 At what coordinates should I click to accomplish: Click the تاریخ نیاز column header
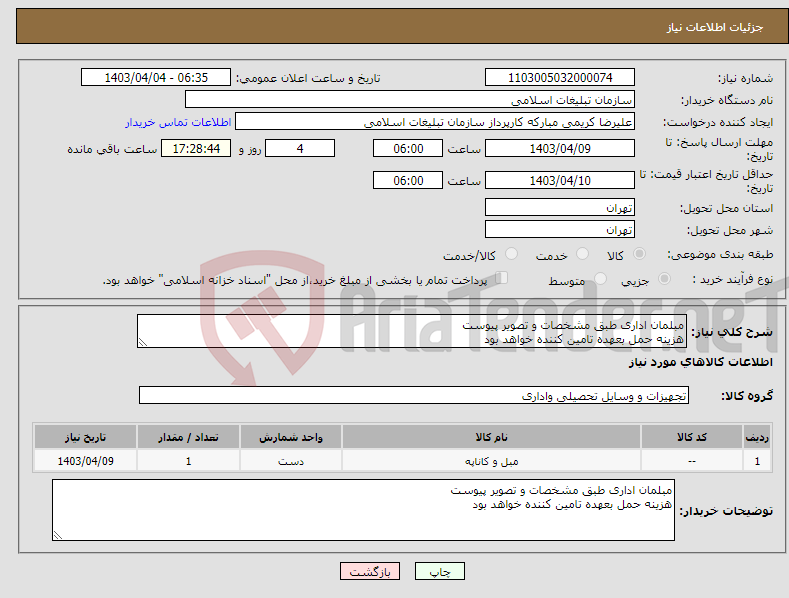86,437
